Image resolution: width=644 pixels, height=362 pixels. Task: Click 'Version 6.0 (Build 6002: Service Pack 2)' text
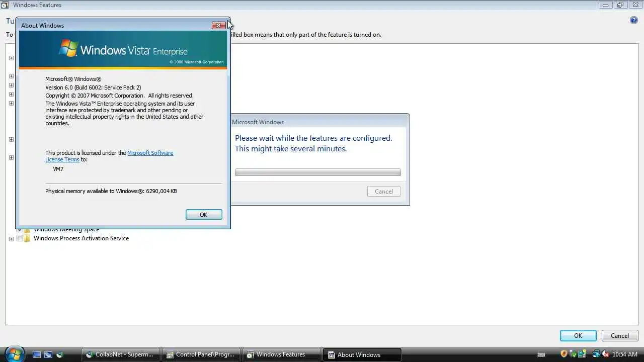93,87
